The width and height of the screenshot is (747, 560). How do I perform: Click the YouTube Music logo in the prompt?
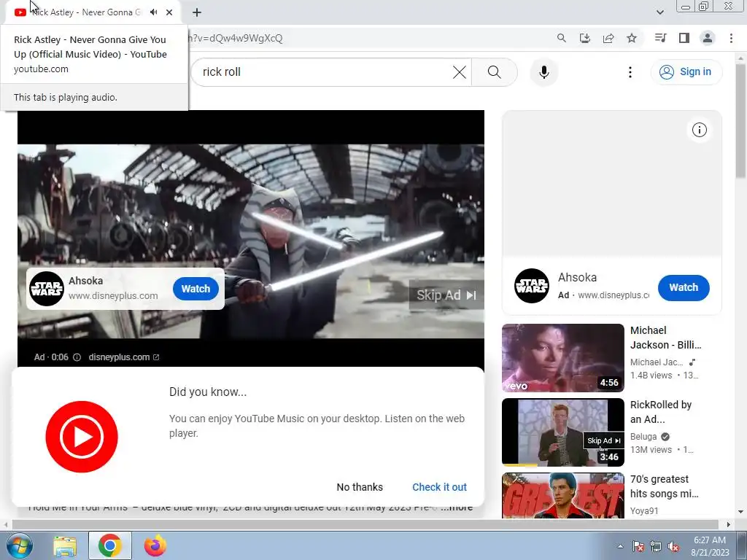pyautogui.click(x=82, y=437)
